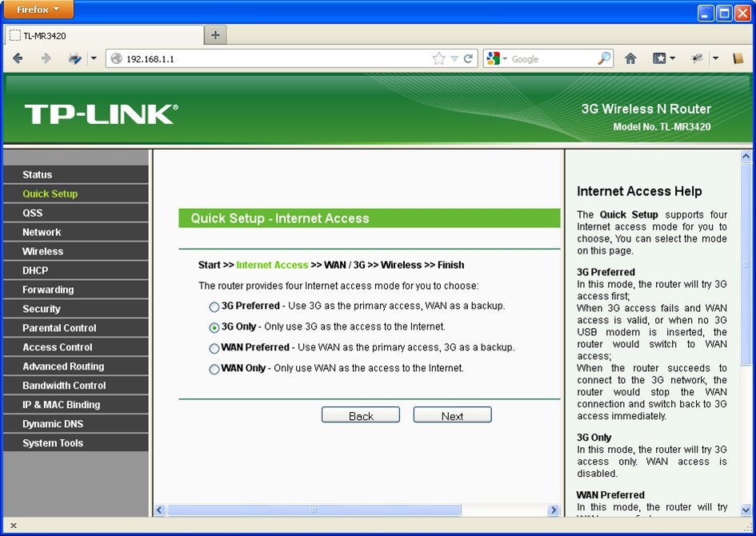Click the help panel vertical scrollbar thumb

click(x=746, y=264)
